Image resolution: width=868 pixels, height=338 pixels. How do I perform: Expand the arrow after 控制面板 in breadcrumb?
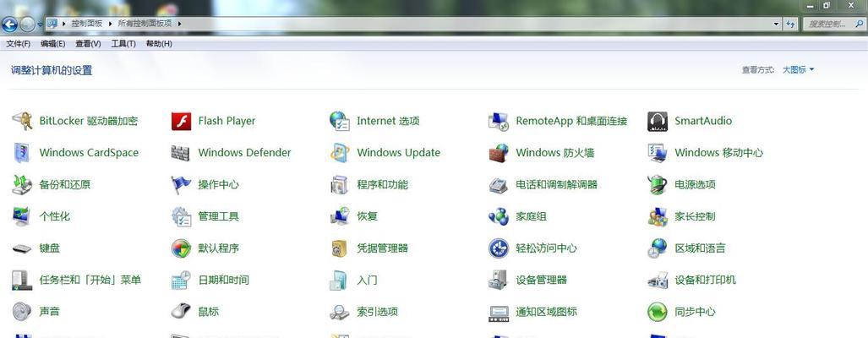pyautogui.click(x=110, y=24)
